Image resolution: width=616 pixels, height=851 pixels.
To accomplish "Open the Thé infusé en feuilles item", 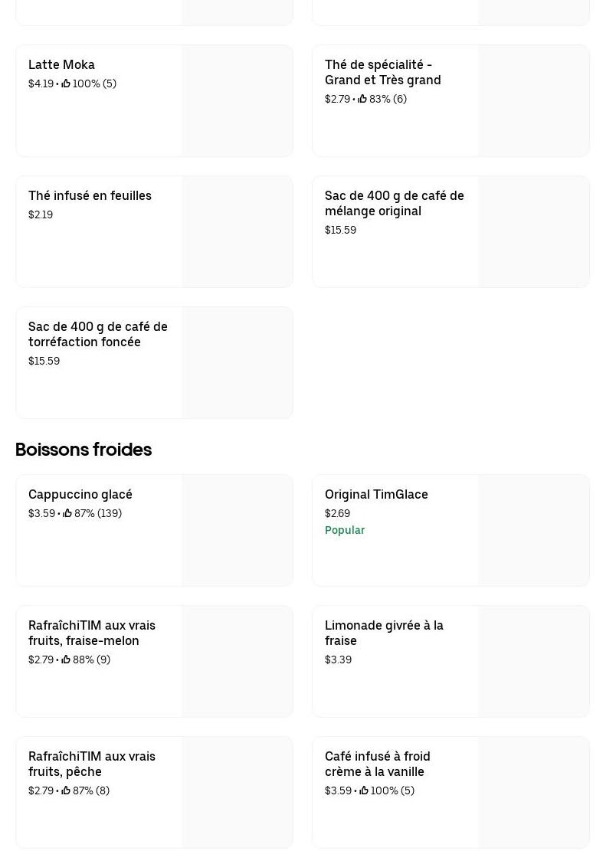I will [90, 196].
